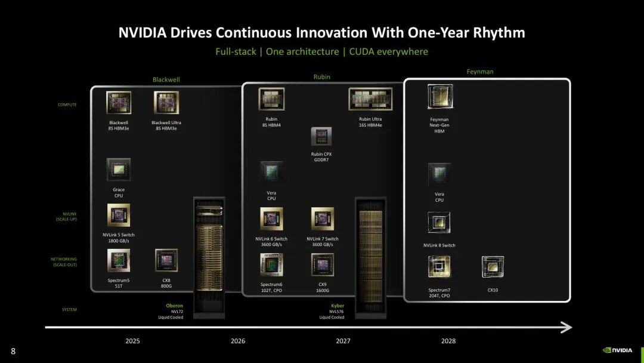The height and width of the screenshot is (363, 644).
Task: Click the Vera CPU chip in Feynman box
Action: pyautogui.click(x=439, y=174)
